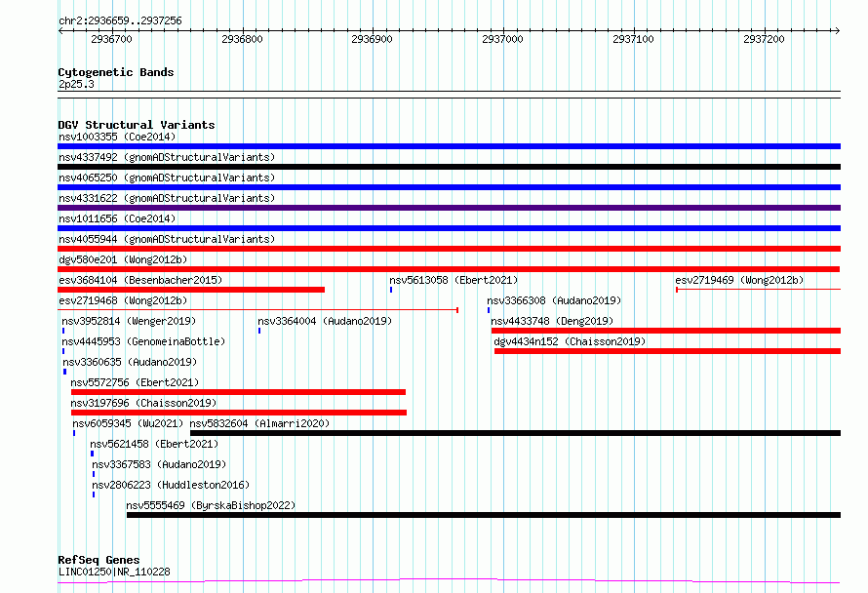This screenshot has width=868, height=593.
Task: Open nsv5621458 (Ebert2021) label
Action: 154,444
